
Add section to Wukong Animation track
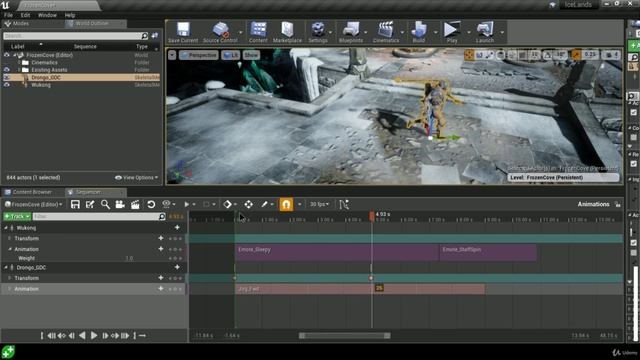pos(161,249)
